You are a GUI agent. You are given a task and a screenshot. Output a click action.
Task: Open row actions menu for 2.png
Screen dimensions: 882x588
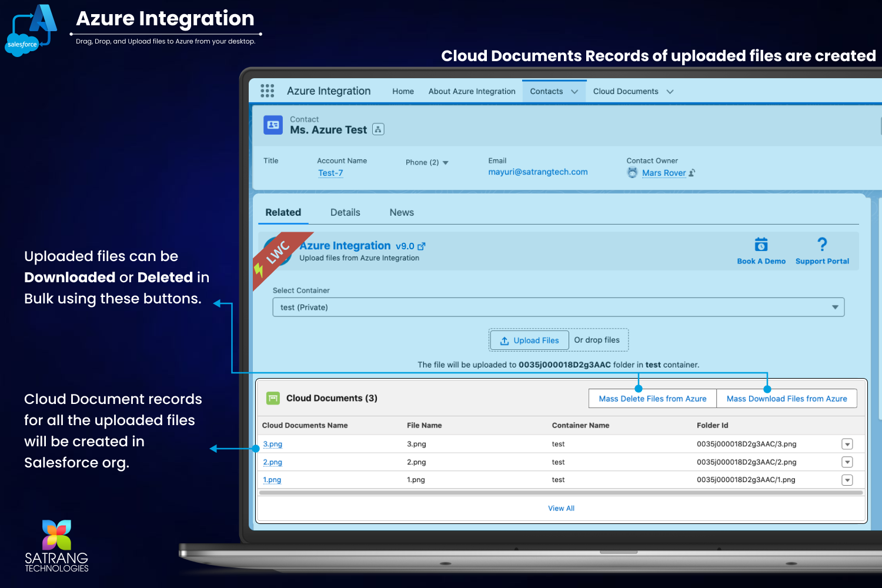pyautogui.click(x=847, y=462)
